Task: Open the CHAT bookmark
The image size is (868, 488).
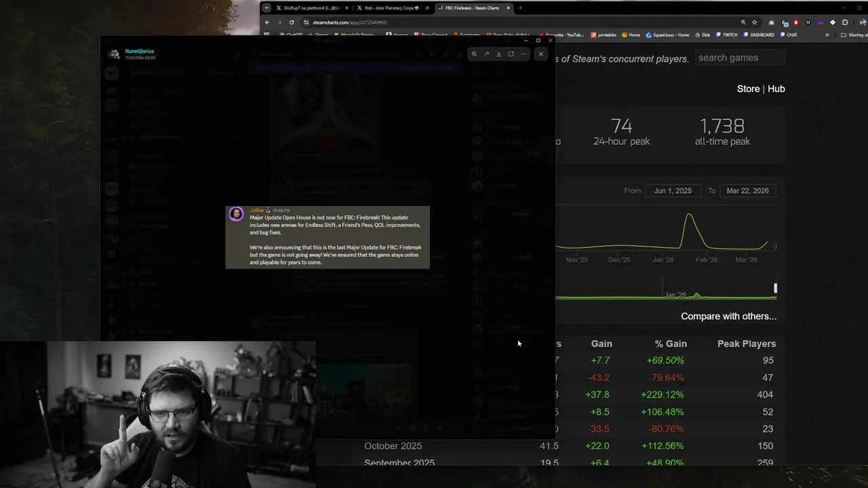Action: pyautogui.click(x=788, y=35)
